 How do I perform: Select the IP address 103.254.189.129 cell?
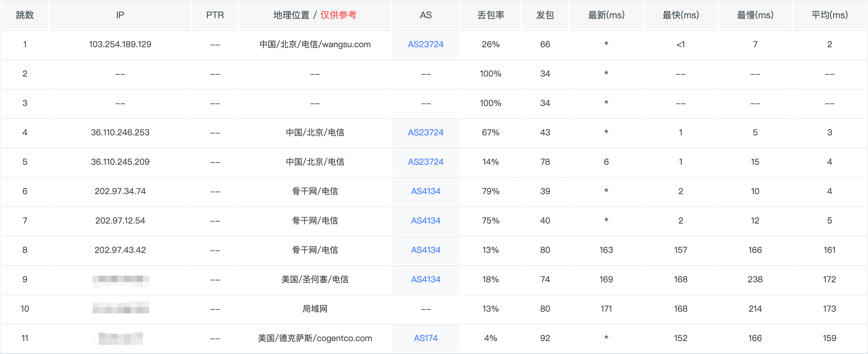click(120, 44)
